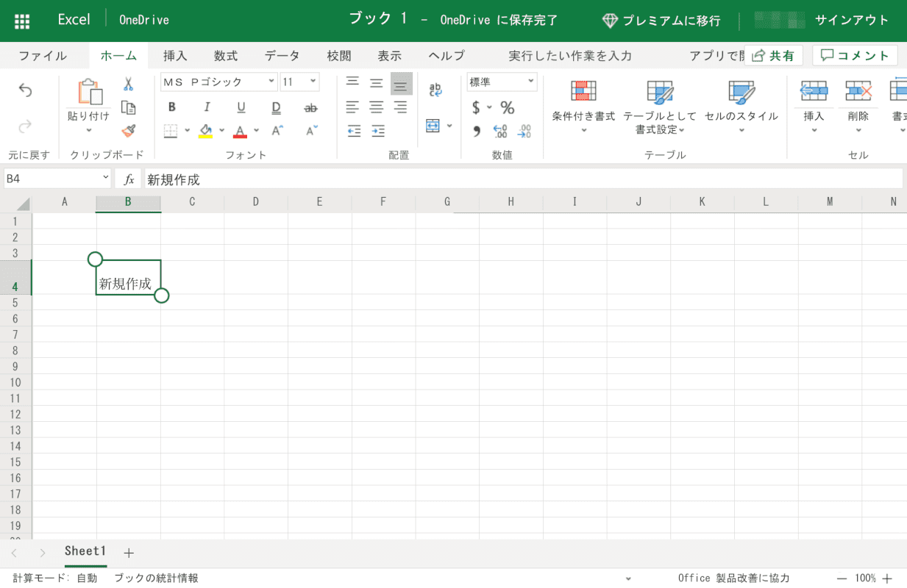This screenshot has width=907, height=588.
Task: Click Increase Decimal icon
Action: (500, 131)
